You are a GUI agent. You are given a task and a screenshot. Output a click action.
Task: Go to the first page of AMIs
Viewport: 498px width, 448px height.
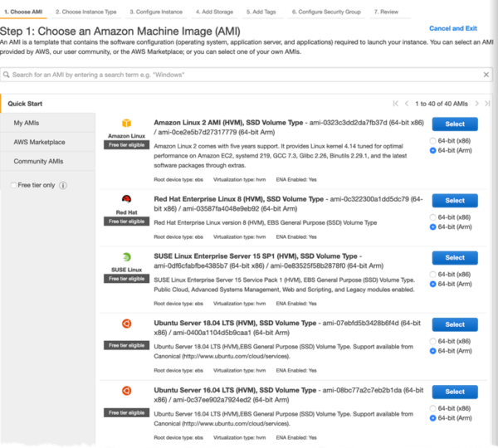395,104
